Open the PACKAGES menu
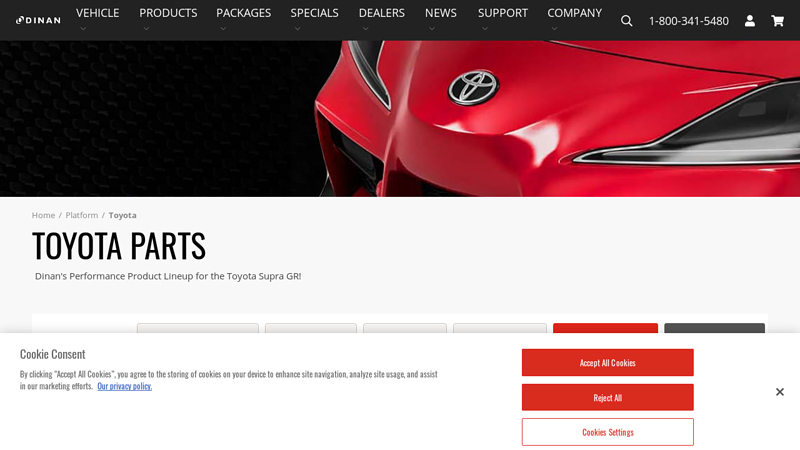This screenshot has height=450, width=800. pos(243,13)
